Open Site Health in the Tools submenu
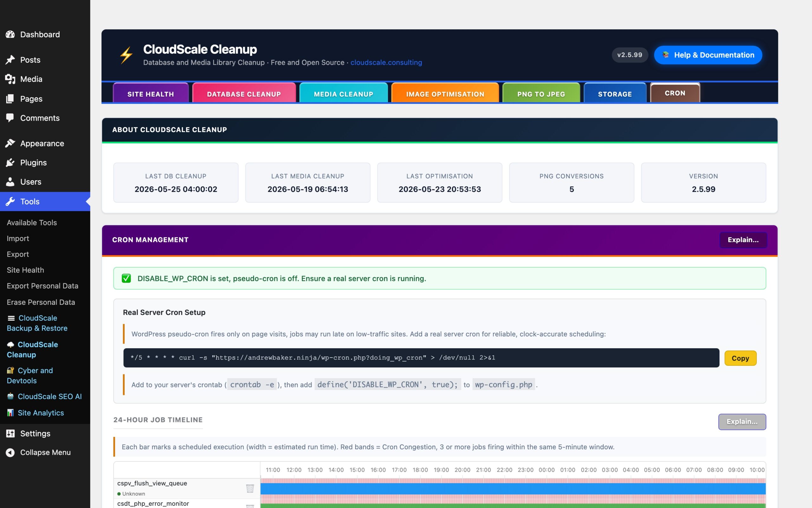 25,270
